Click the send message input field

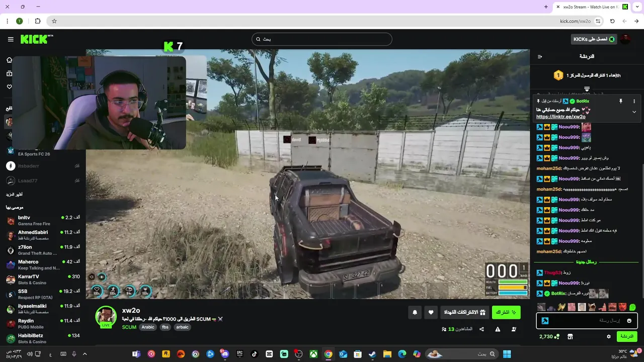click(x=587, y=321)
